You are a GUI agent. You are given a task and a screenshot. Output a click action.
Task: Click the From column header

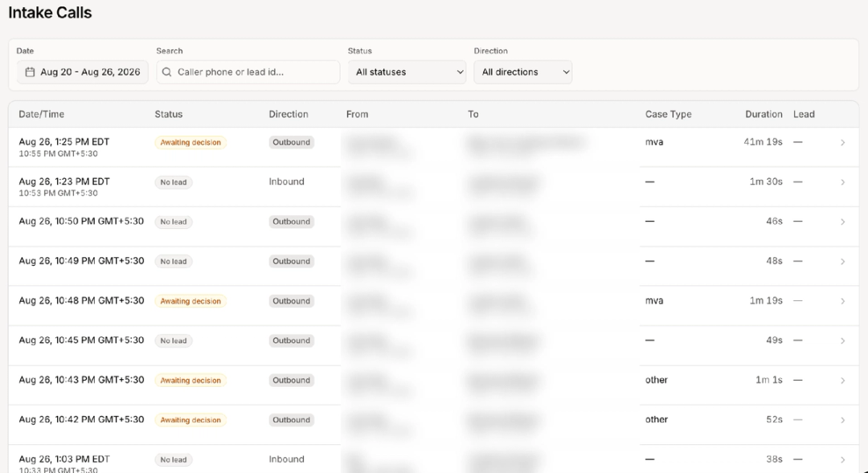pyautogui.click(x=357, y=114)
